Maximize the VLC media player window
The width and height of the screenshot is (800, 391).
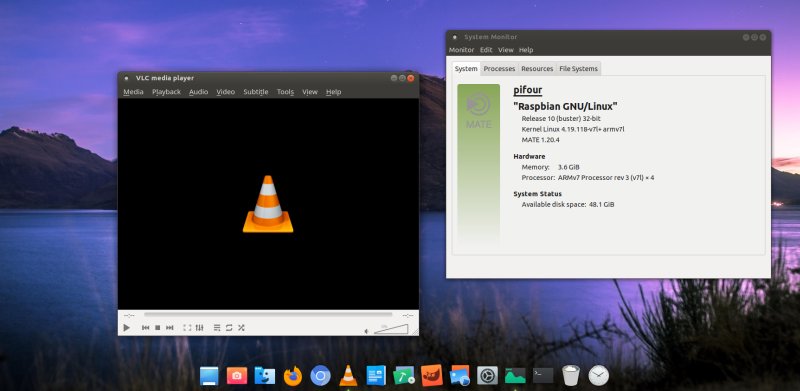click(402, 78)
